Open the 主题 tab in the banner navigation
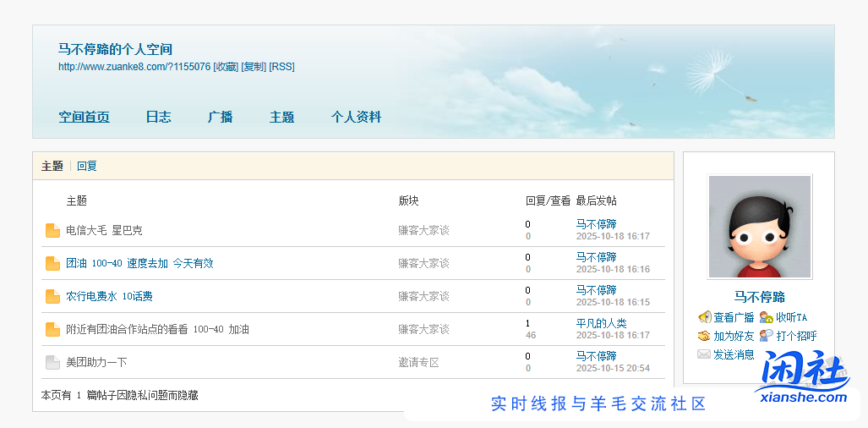The image size is (868, 428). (281, 118)
